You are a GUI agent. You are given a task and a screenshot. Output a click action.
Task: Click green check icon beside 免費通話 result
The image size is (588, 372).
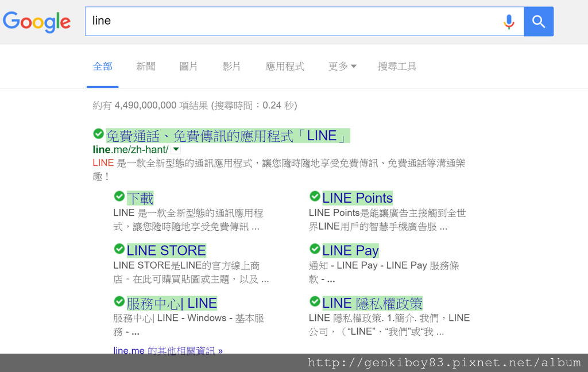[x=98, y=134]
